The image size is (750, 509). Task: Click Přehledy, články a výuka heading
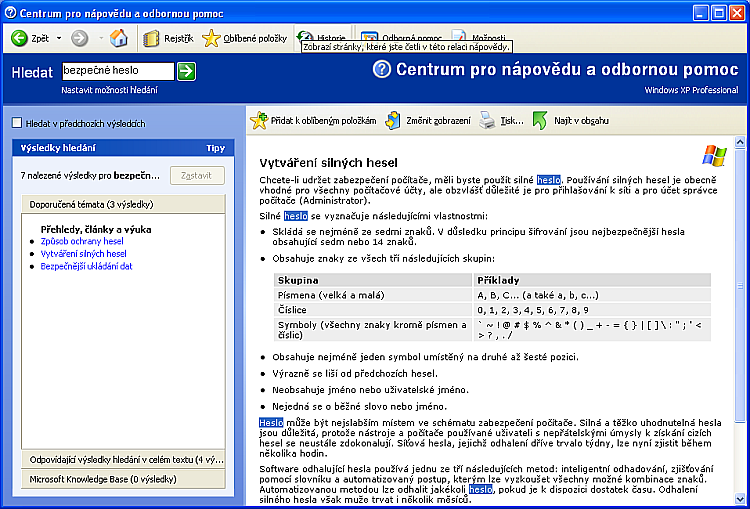(96, 230)
